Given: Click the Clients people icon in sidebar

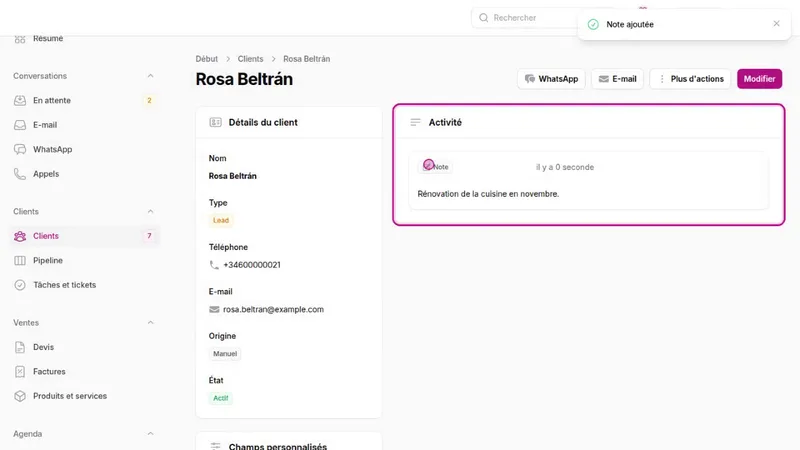Looking at the screenshot, I should point(20,236).
